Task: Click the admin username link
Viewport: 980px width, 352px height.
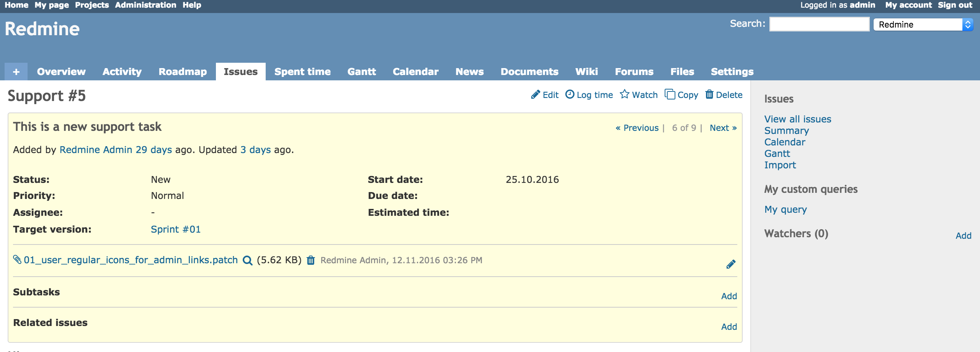Action: click(x=862, y=5)
